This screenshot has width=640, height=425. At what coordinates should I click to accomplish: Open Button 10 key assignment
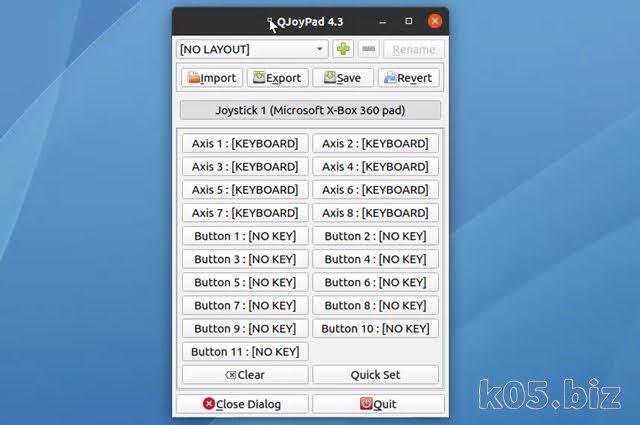click(x=376, y=328)
